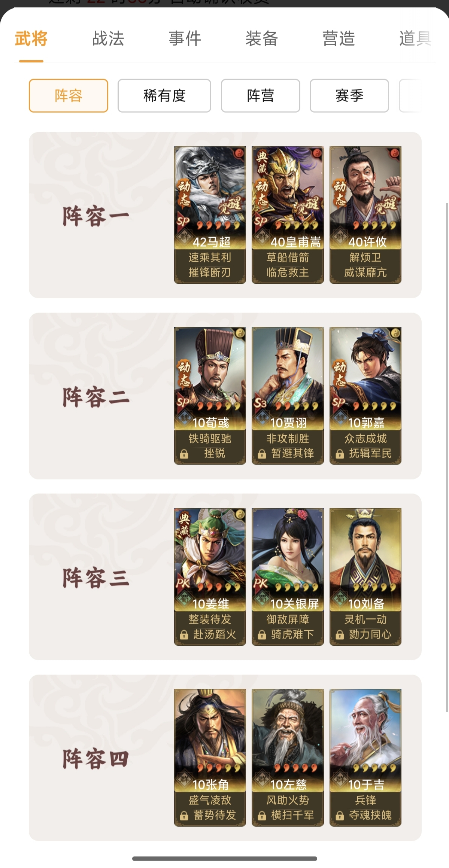Open the 10关银屏 hero card
The width and height of the screenshot is (449, 868).
click(288, 577)
